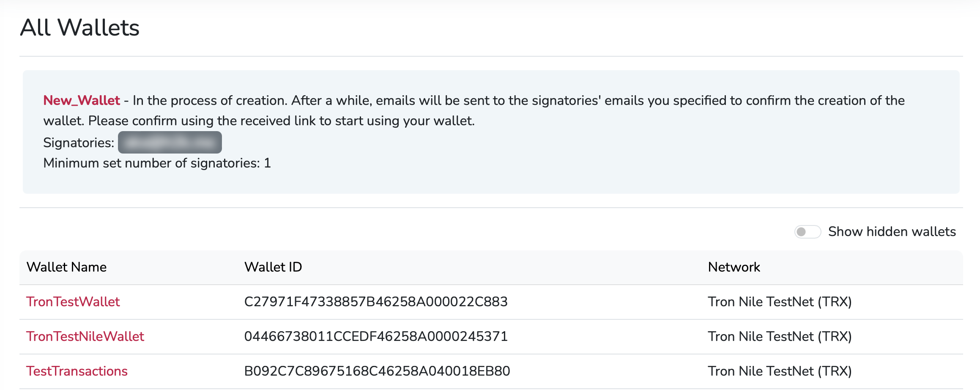This screenshot has height=390, width=980.
Task: Click the network cell for TronTestNileWallet
Action: [x=780, y=337]
